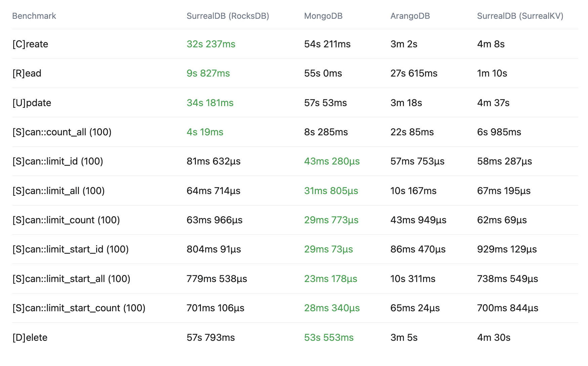The width and height of the screenshot is (588, 366).
Task: Select the SurrealDB (SurrealKV) column header
Action: tap(520, 16)
